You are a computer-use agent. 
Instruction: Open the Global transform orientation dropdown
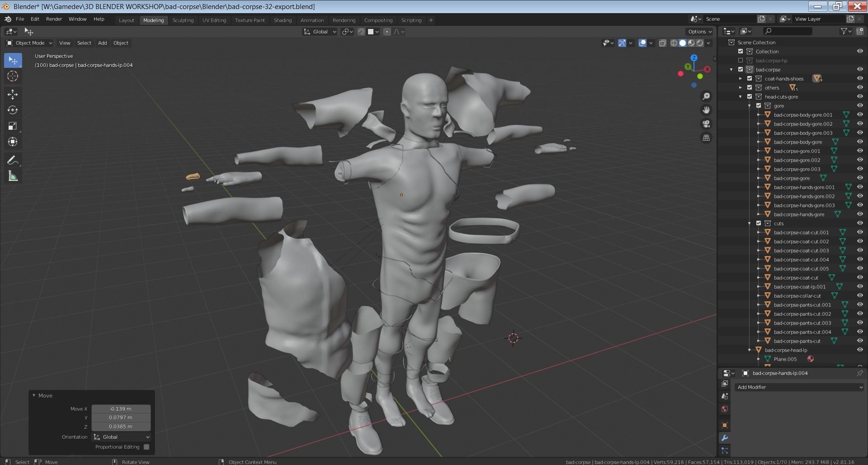click(x=320, y=32)
